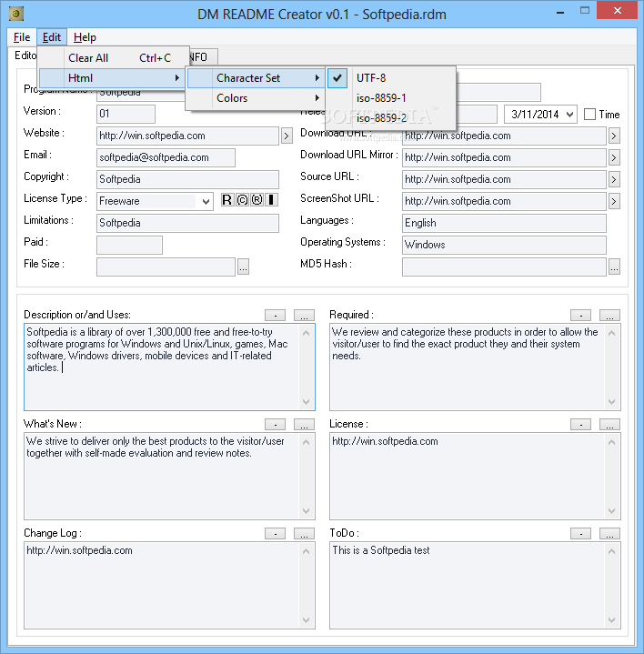Image resolution: width=644 pixels, height=654 pixels.
Task: Open the Website URL arrow button
Action: [x=287, y=136]
